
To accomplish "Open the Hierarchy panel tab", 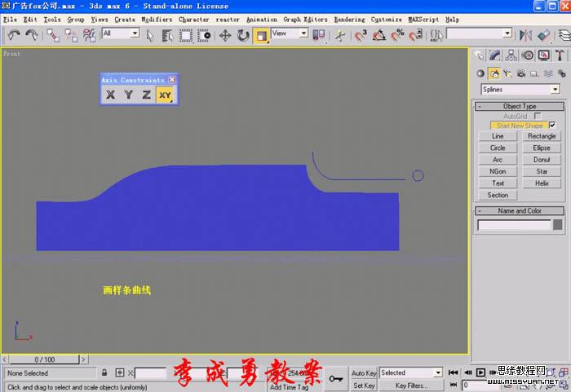I will [511, 55].
